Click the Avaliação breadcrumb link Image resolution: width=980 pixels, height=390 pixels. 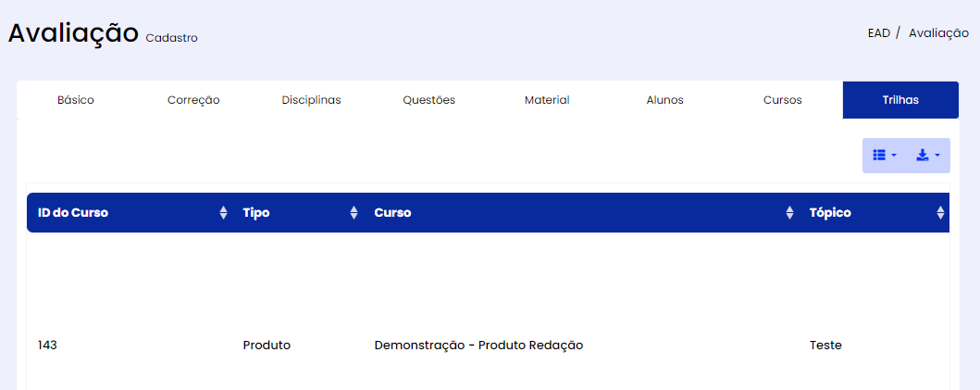[x=938, y=33]
